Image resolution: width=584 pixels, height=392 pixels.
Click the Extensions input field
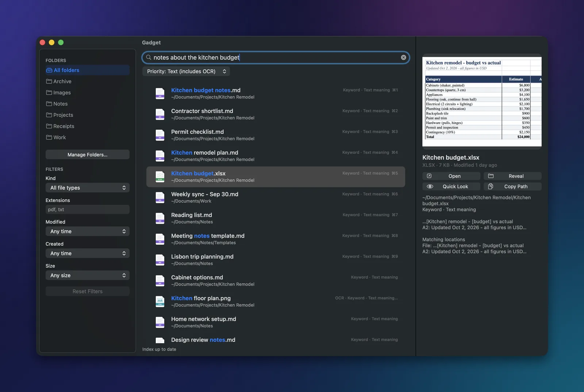click(88, 210)
